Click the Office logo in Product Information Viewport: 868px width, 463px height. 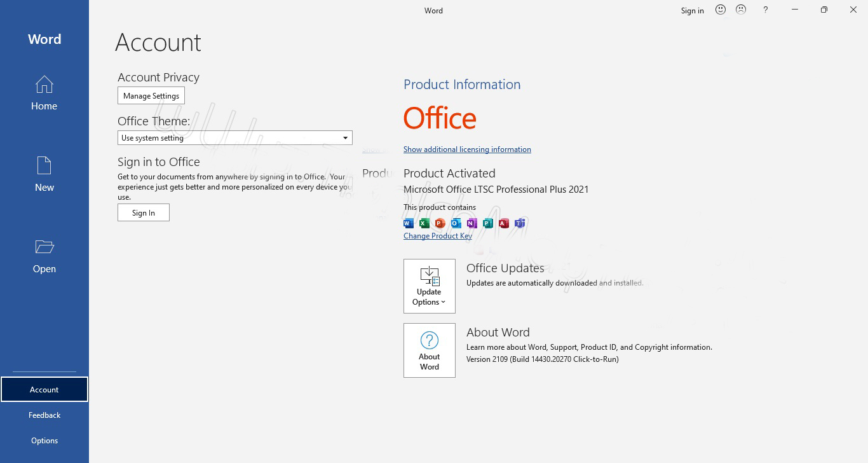tap(440, 118)
